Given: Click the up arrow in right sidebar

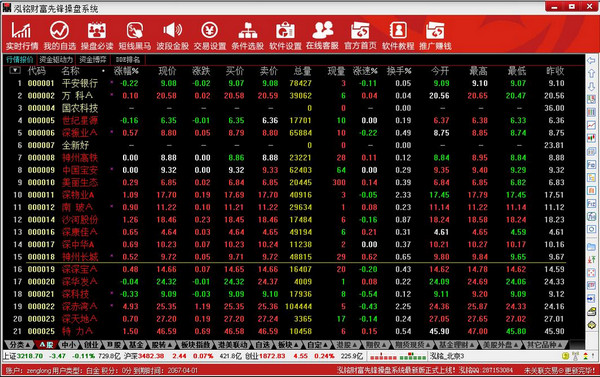Looking at the screenshot, I should [x=591, y=73].
